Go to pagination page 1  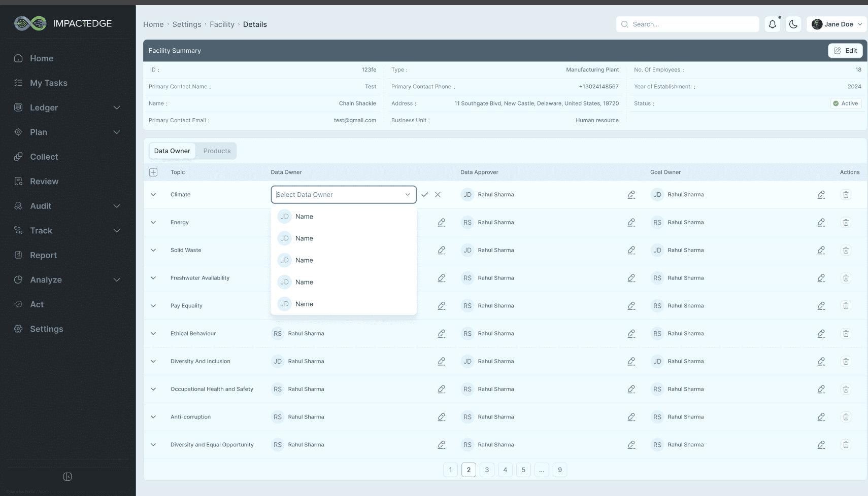[450, 470]
